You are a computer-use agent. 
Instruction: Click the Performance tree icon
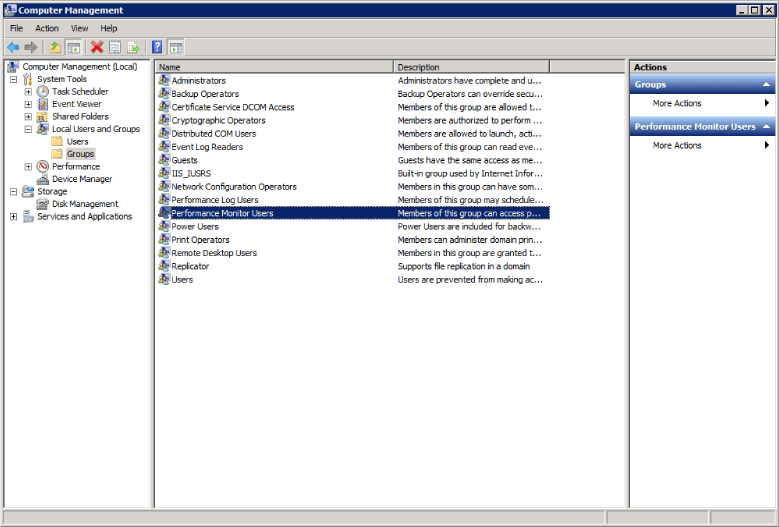click(43, 166)
